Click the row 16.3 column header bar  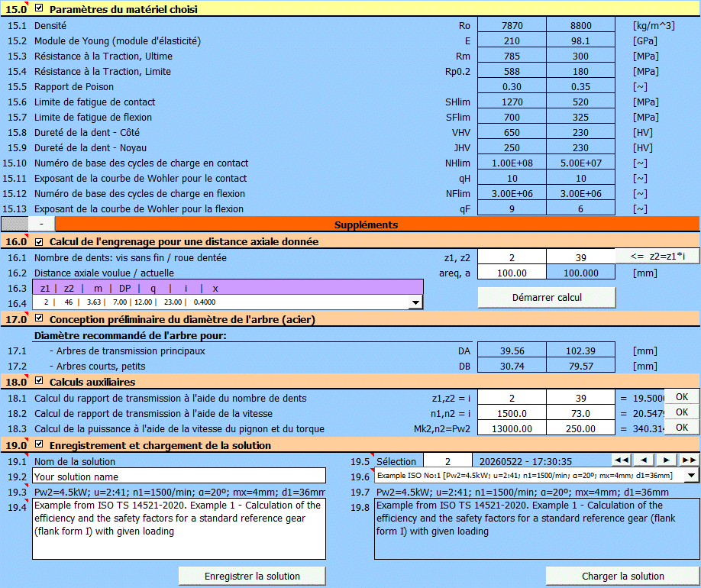click(x=228, y=288)
